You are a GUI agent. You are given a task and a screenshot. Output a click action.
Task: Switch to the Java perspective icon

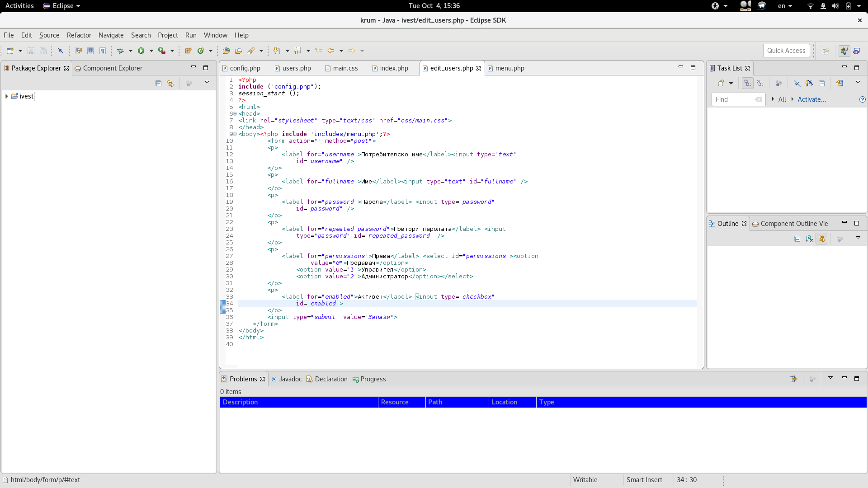tap(844, 51)
